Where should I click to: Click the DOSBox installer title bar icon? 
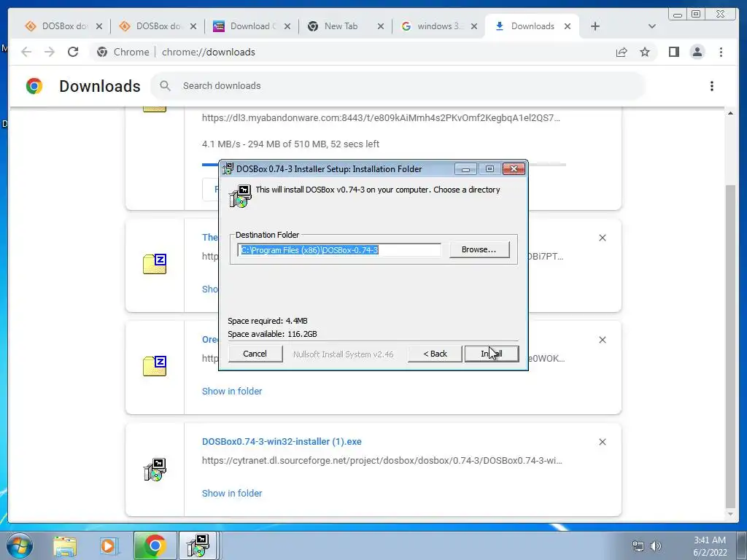[x=228, y=168]
